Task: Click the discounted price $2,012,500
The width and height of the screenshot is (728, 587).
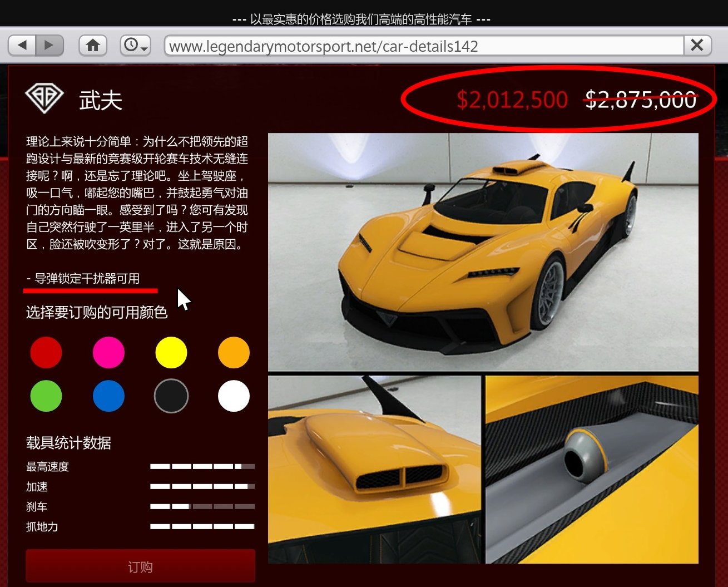Action: (x=512, y=100)
